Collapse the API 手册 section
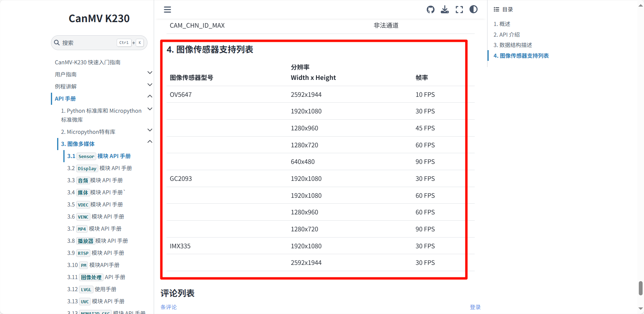 [x=150, y=96]
